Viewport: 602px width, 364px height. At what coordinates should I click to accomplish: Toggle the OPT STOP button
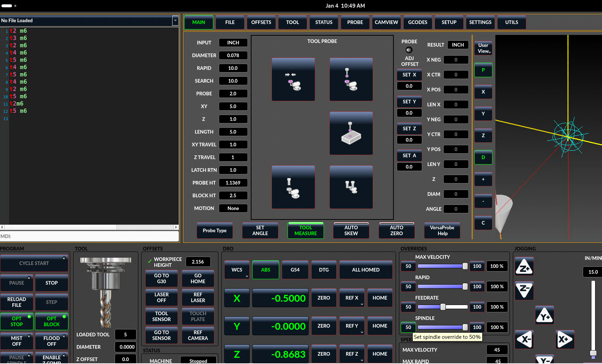[17, 321]
